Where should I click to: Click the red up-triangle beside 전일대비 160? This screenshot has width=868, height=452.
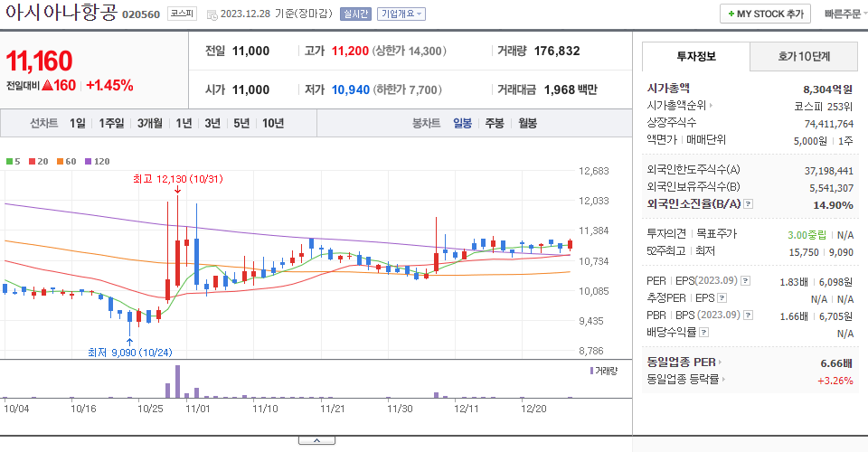(x=47, y=86)
